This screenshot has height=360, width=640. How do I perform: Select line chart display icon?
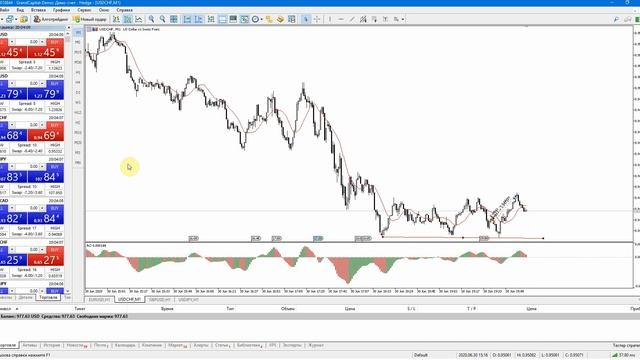(x=139, y=19)
